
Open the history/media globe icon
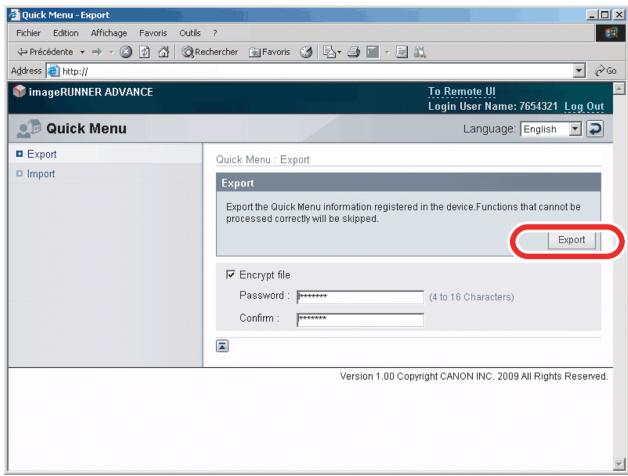(306, 52)
